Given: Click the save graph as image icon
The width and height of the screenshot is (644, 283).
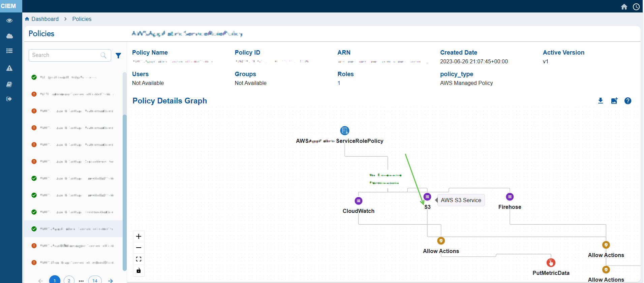Looking at the screenshot, I should click(614, 101).
